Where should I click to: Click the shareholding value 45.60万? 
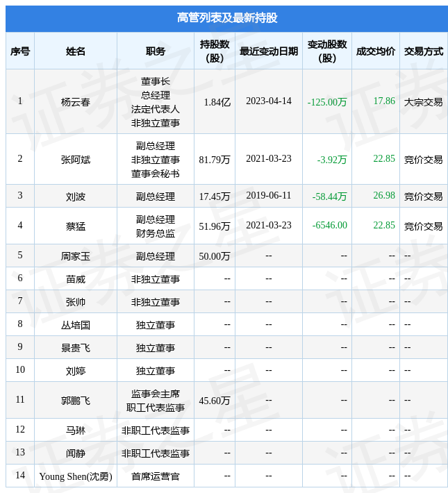pyautogui.click(x=215, y=400)
